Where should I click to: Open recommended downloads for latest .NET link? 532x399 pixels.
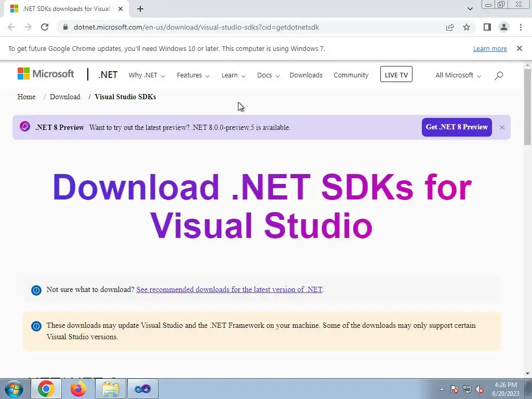point(229,289)
